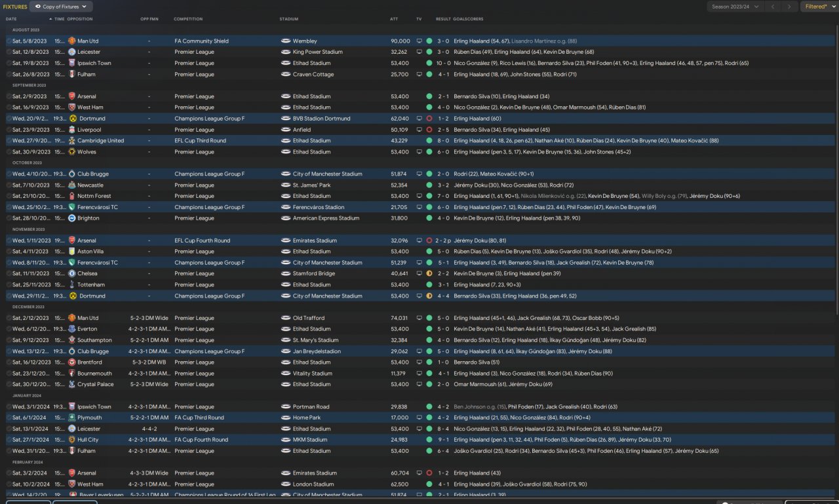Click the West Ham badge in the 16/9/2023 row
Viewport: 839px width, 504px height.
coord(72,107)
